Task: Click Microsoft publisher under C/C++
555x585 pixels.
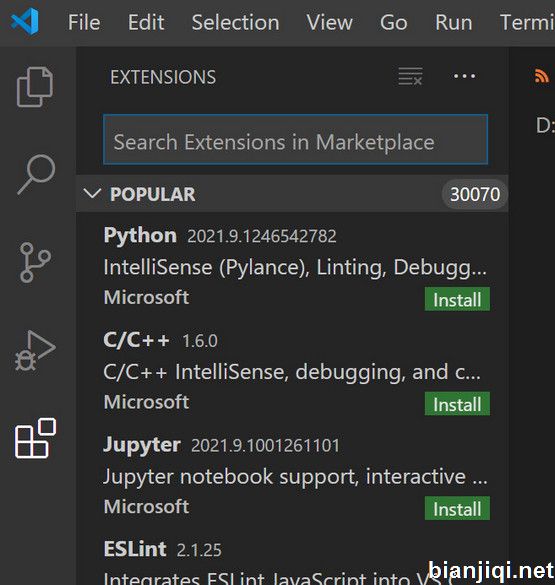Action: 146,402
